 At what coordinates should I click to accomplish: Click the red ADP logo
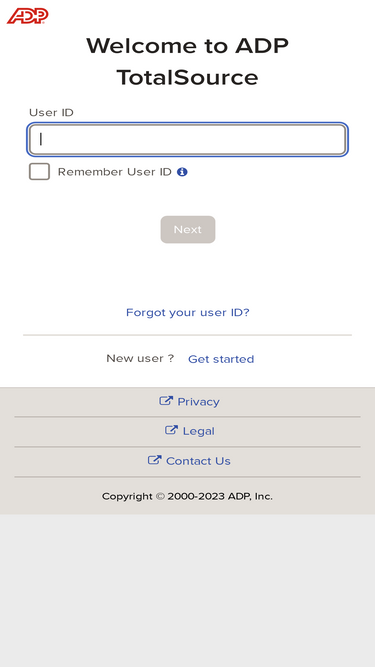[x=28, y=16]
